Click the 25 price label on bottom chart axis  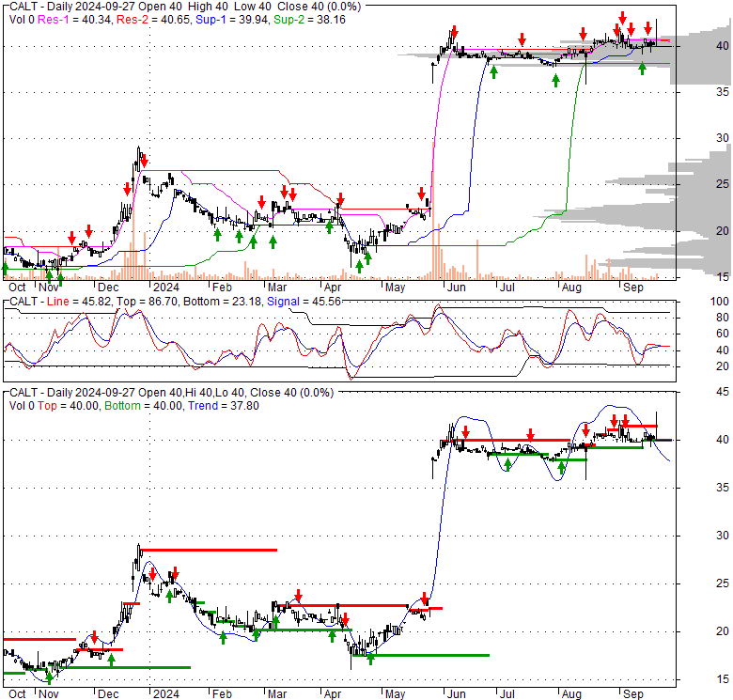coord(723,583)
